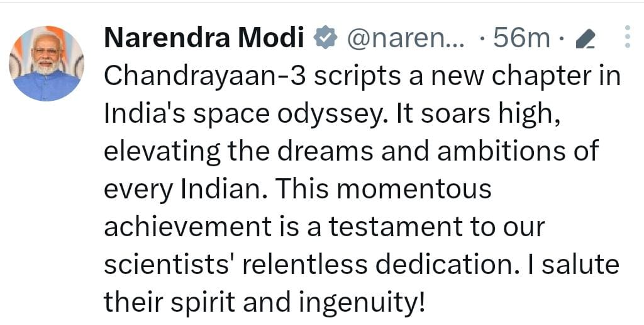Click the @naren... username handle

pos(406,38)
